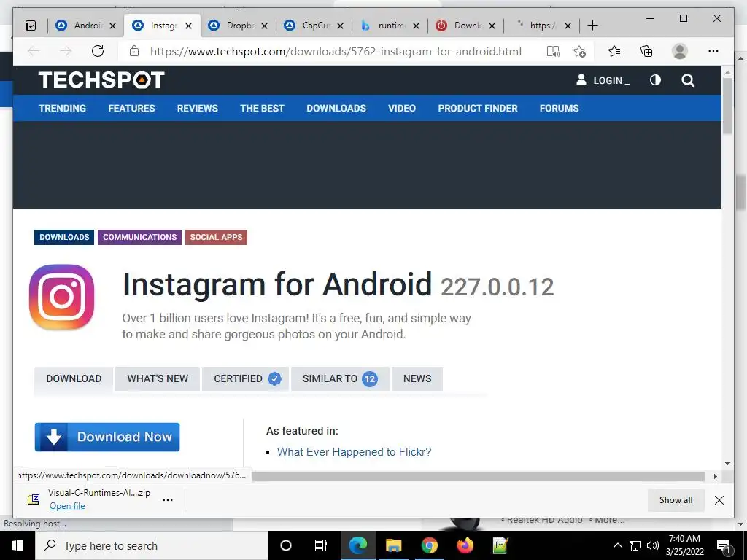Click Open file for downloaded zip
This screenshot has width=747, height=560.
click(67, 506)
